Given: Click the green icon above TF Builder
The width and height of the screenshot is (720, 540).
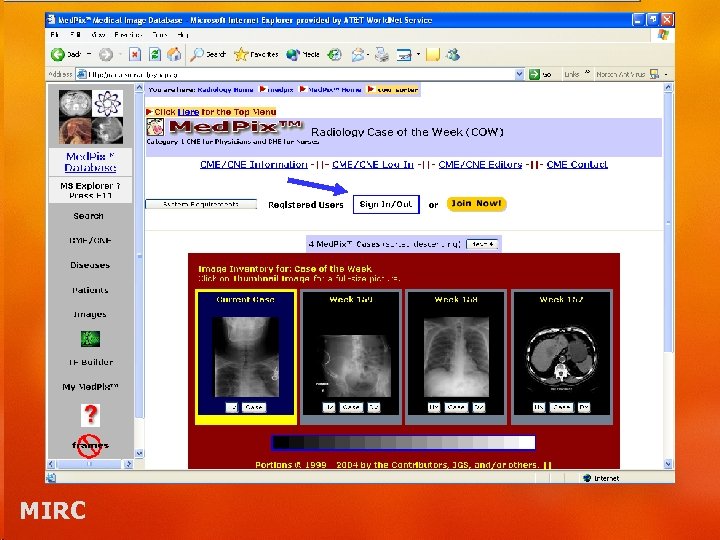Looking at the screenshot, I should click(x=90, y=339).
